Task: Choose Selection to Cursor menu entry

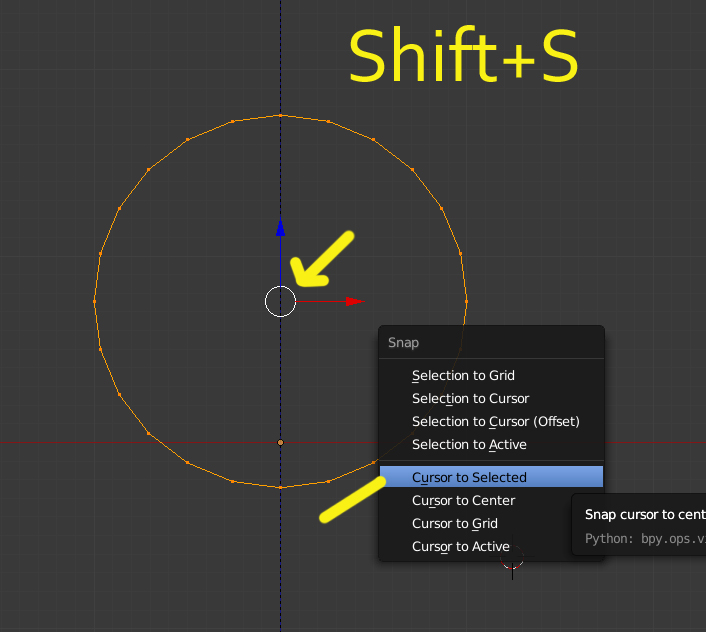Action: [x=491, y=398]
